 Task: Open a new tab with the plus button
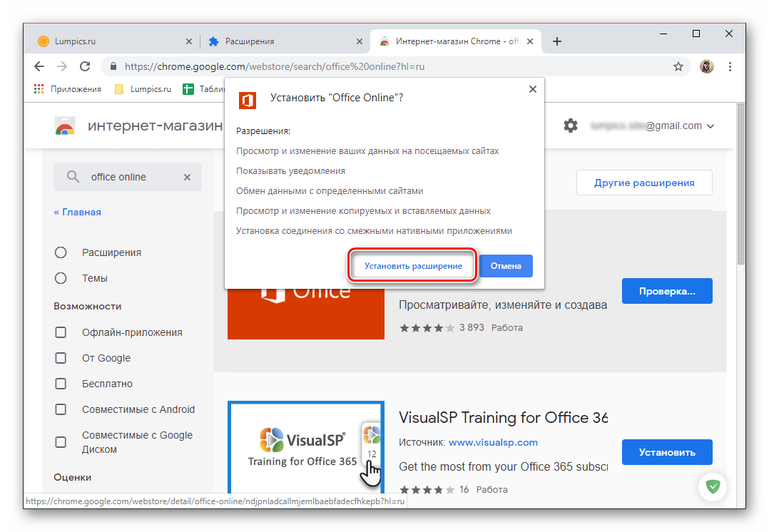pos(556,41)
